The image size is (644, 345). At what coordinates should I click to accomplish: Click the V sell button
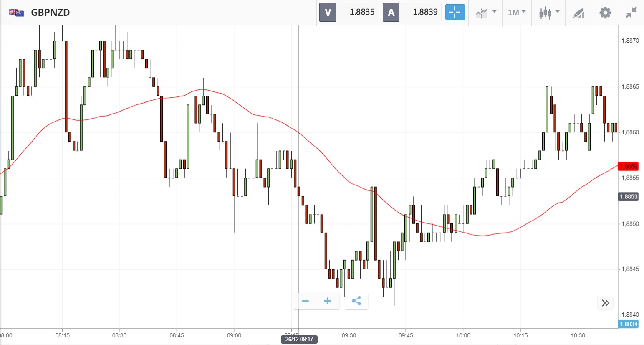tap(328, 12)
